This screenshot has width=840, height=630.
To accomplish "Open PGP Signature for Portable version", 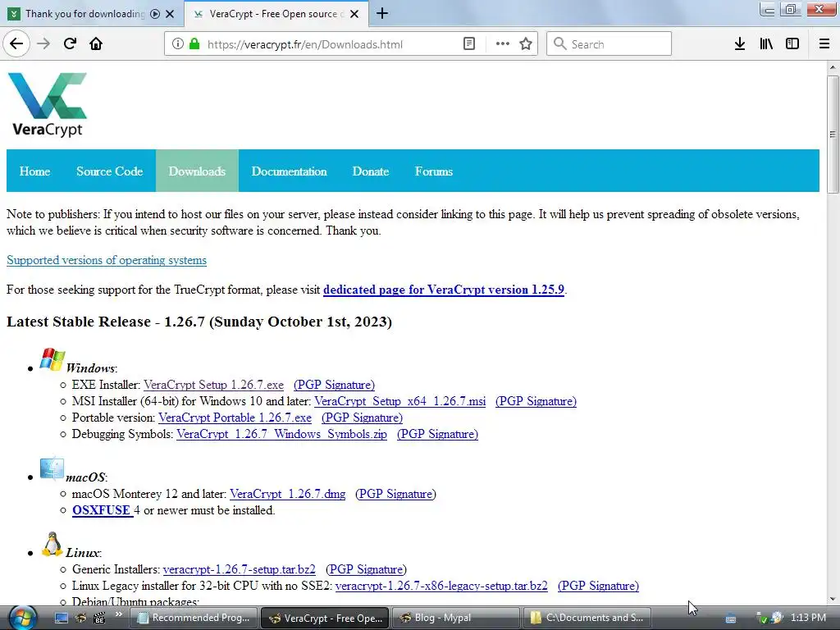I will (x=362, y=418).
